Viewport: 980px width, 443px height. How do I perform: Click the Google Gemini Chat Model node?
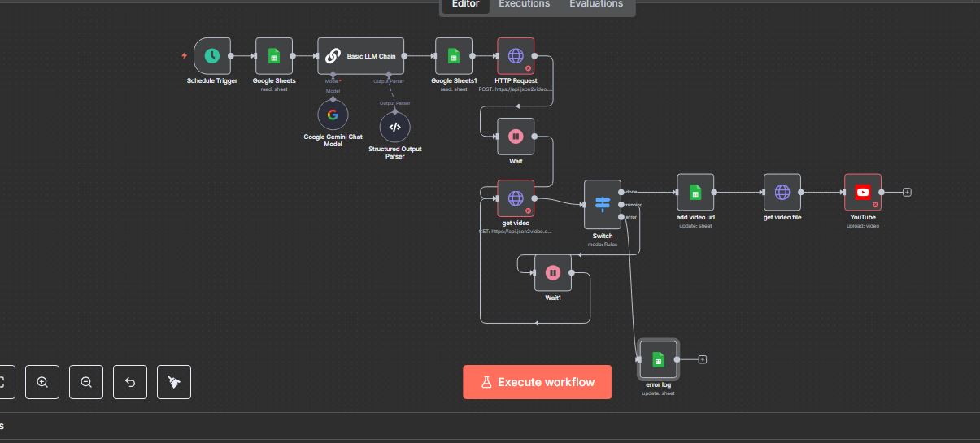[x=333, y=115]
